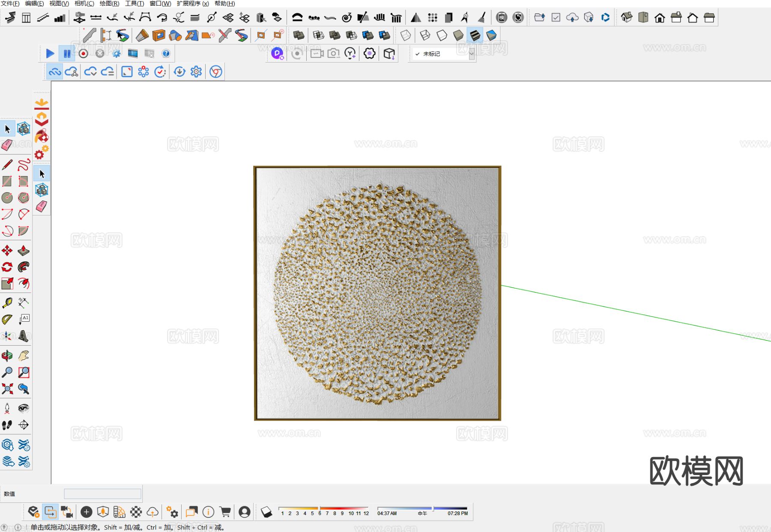Open the user account profile icon
This screenshot has width=771, height=532.
click(x=245, y=512)
